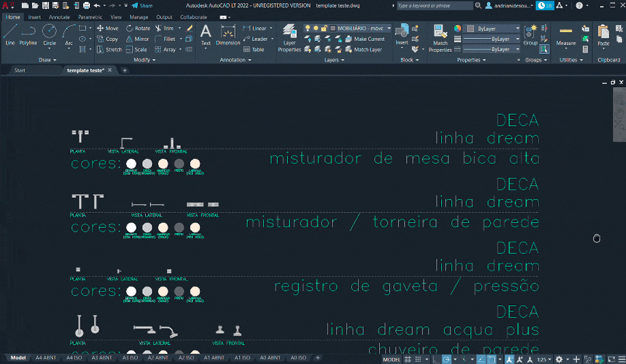Activate the Scale command
626x364 pixels.
136,50
